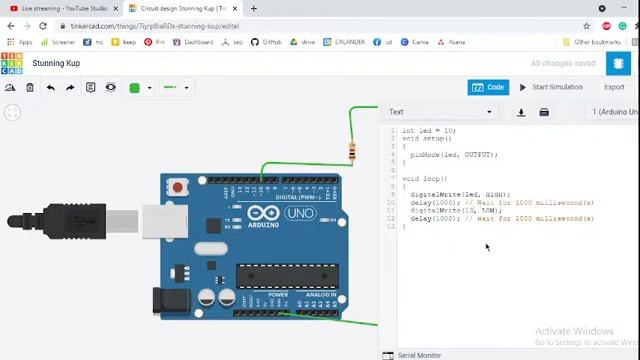Redo the last action
This screenshot has height=360, width=640.
coord(70,87)
